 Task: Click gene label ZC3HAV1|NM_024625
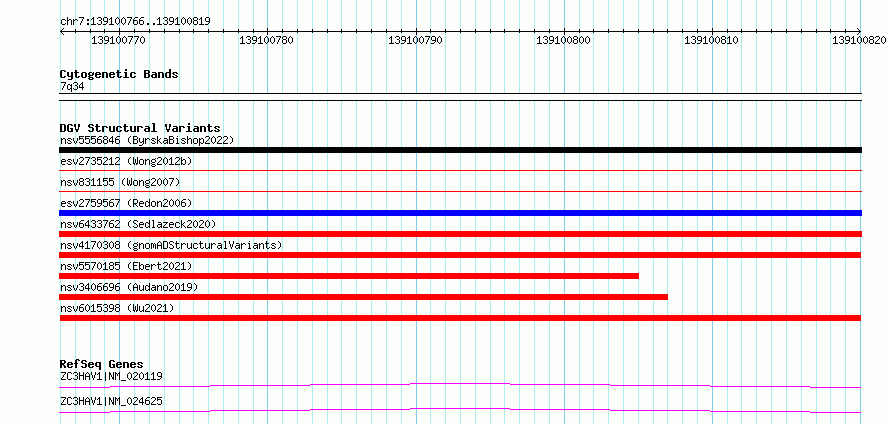[x=112, y=401]
